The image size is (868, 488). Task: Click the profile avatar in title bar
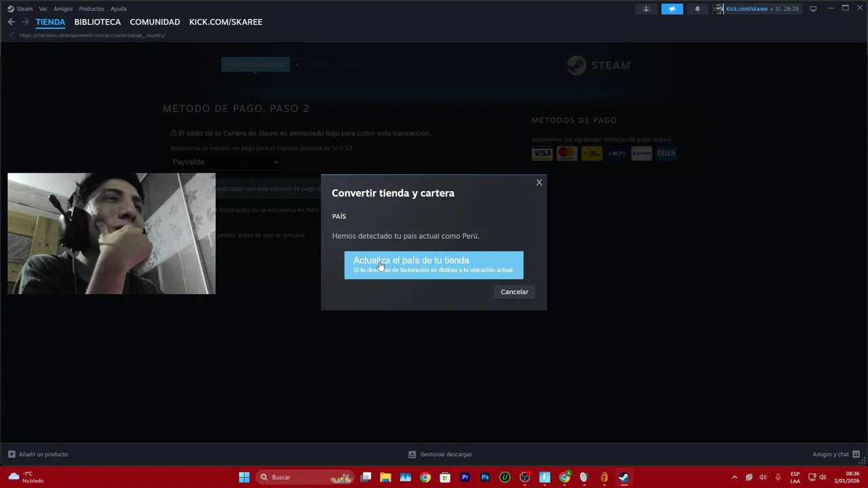click(x=719, y=9)
